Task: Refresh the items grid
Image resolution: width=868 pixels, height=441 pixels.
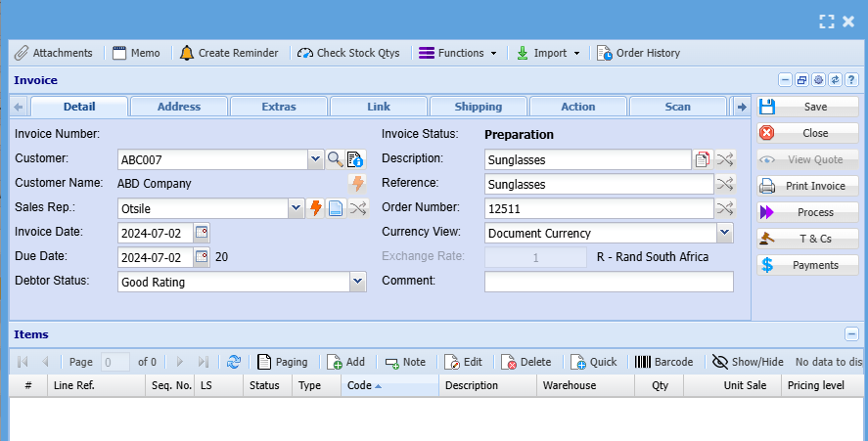Action: coord(234,362)
